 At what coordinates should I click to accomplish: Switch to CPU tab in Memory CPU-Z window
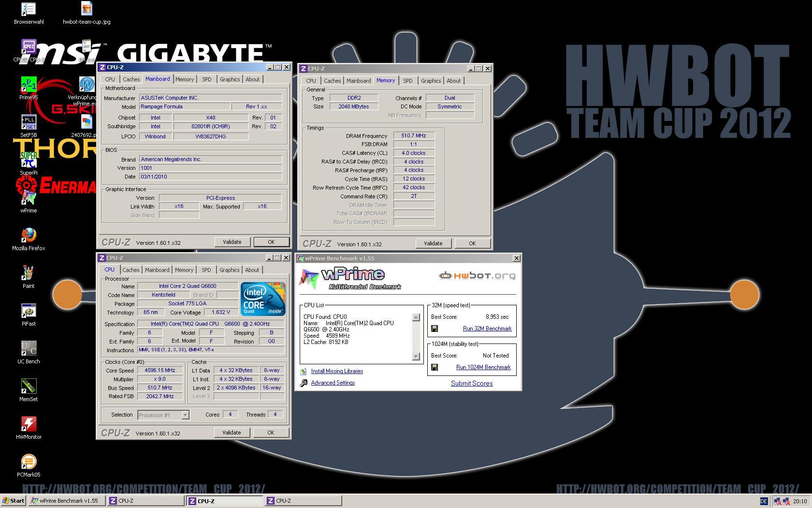(311, 81)
